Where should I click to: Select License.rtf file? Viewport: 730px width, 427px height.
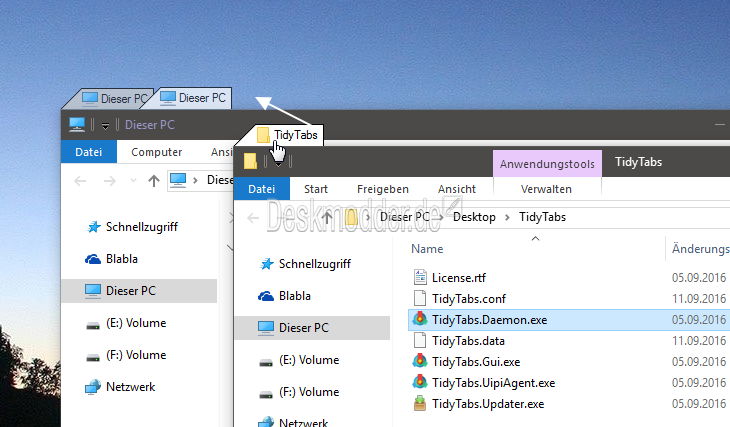(459, 278)
